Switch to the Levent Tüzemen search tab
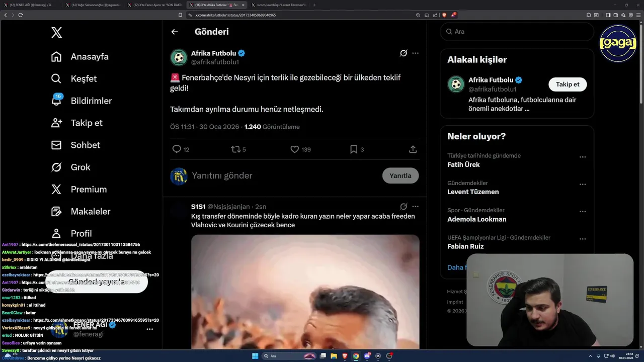The image size is (644, 362). click(279, 5)
